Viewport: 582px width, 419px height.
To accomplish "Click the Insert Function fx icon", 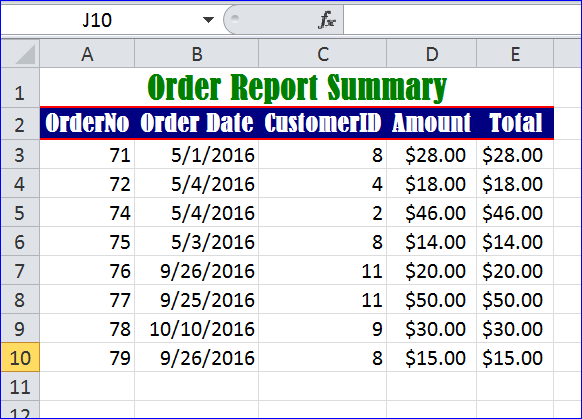I will 327,20.
